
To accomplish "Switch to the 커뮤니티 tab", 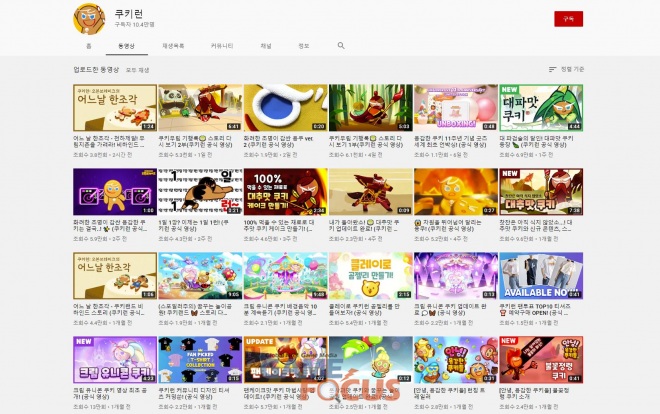I will (222, 46).
